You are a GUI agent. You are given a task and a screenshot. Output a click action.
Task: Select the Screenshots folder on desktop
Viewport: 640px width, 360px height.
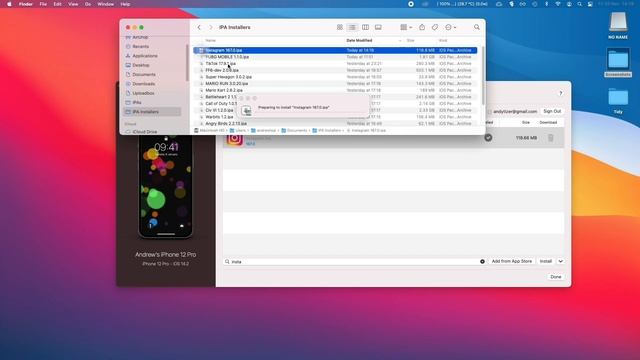pyautogui.click(x=618, y=62)
